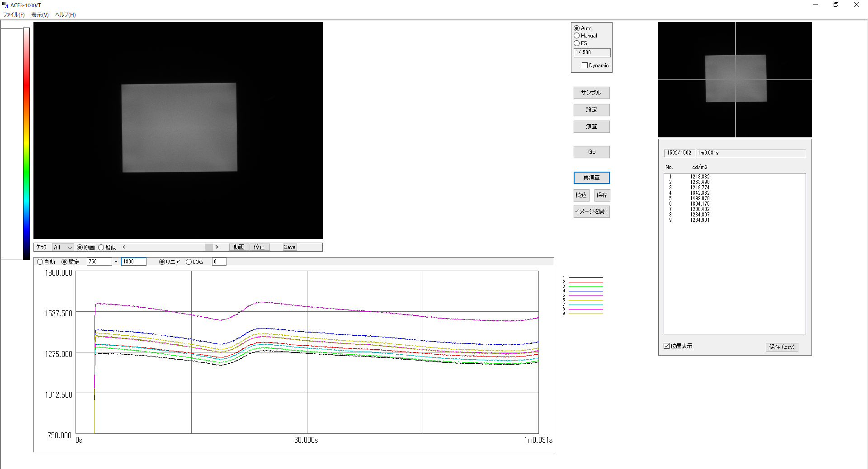Open the グラフ All channel dropdown
This screenshot has width=868, height=469.
[x=63, y=247]
